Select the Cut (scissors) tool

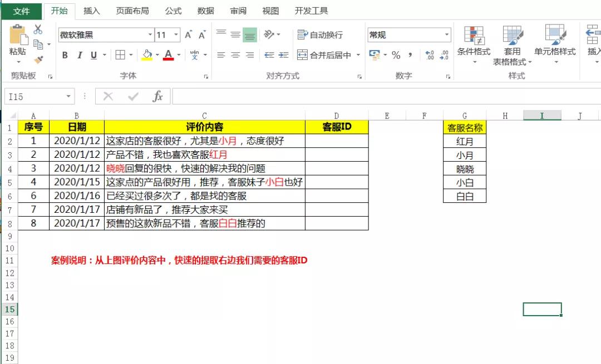coord(37,31)
